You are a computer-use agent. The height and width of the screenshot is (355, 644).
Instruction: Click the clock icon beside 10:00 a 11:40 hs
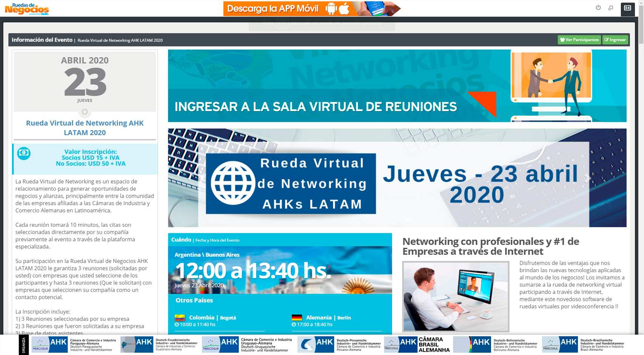(176, 324)
